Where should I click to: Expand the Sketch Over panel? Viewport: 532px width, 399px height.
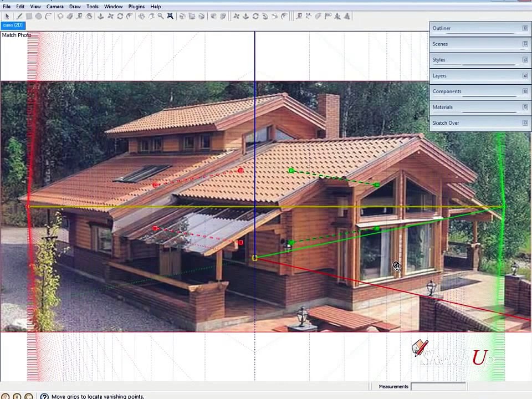tap(480, 123)
